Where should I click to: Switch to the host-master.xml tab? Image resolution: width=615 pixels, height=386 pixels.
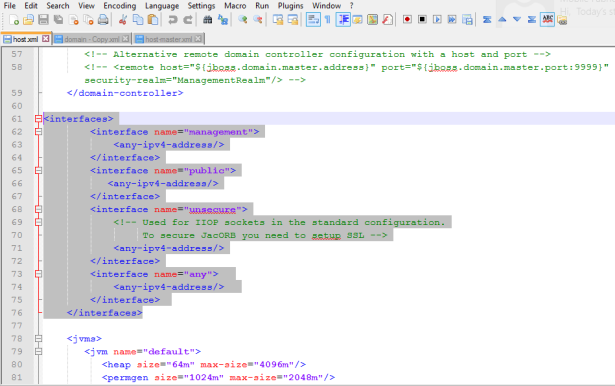[x=169, y=39]
